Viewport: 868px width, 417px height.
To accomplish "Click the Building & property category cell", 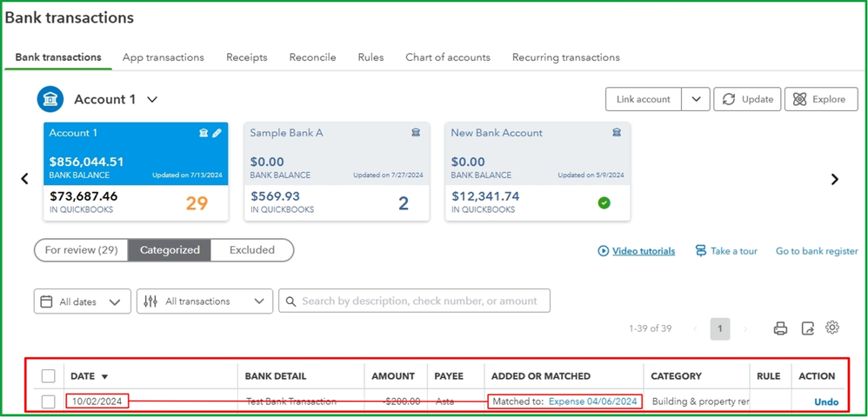I will click(x=700, y=401).
